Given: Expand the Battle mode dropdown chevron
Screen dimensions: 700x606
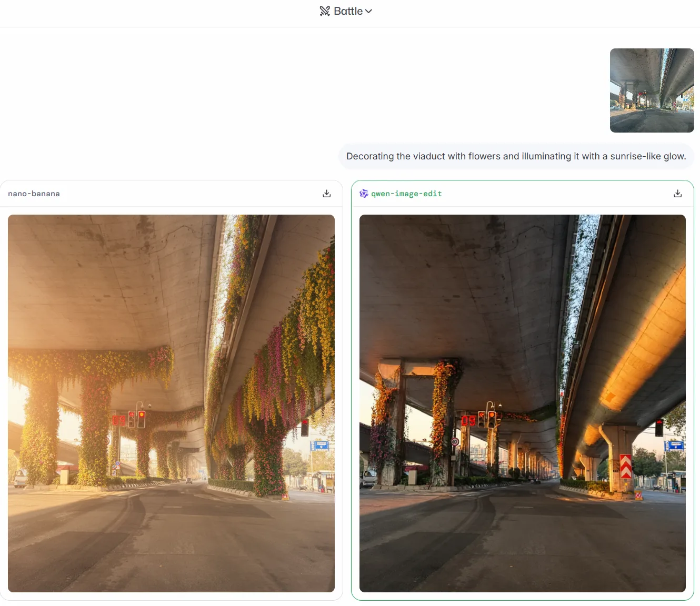Looking at the screenshot, I should point(368,11).
